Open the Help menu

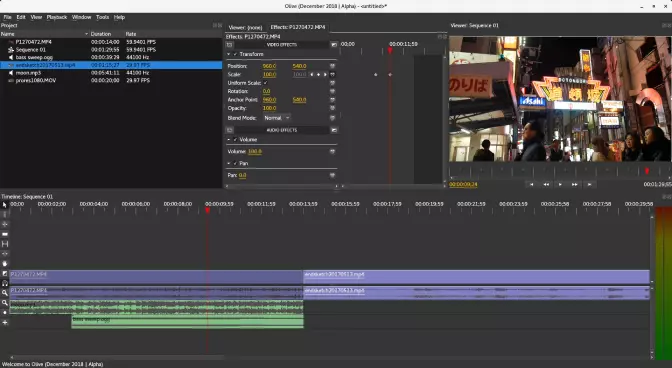point(119,17)
